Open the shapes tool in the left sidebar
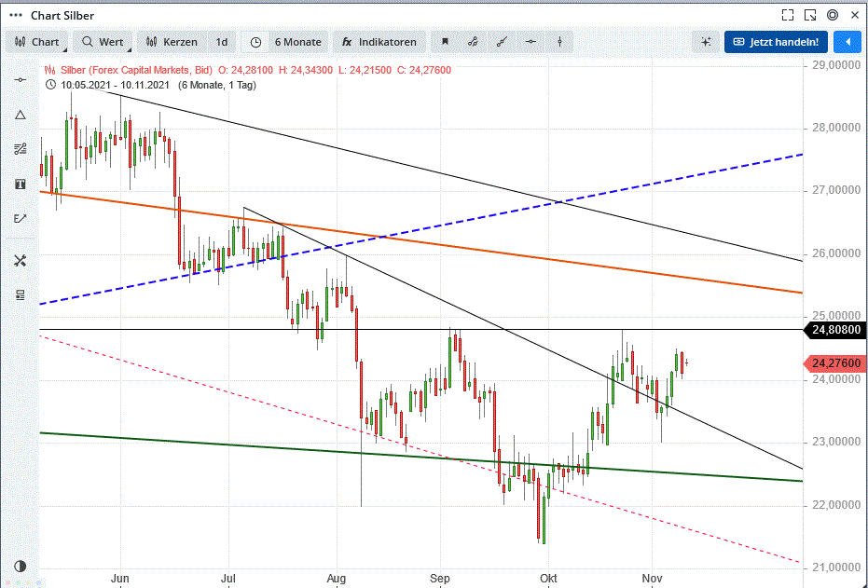Screen dimensions: 868x588 [20, 114]
